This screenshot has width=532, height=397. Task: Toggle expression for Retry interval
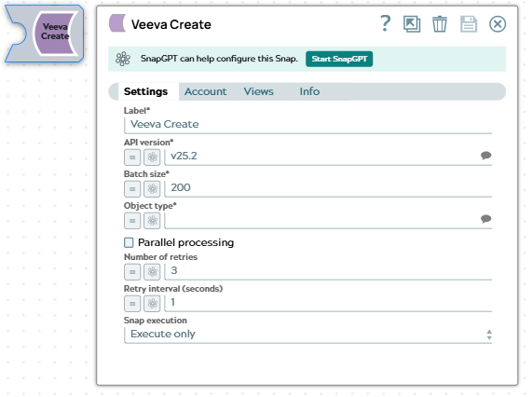132,304
